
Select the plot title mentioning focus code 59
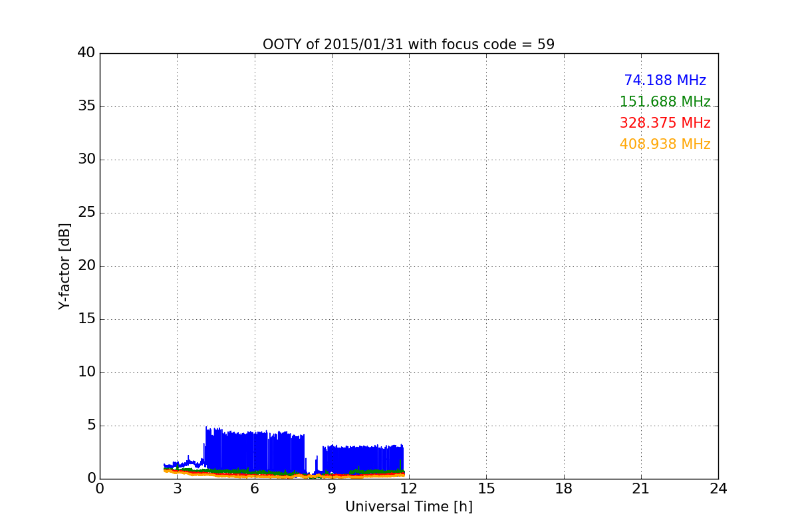click(x=408, y=45)
